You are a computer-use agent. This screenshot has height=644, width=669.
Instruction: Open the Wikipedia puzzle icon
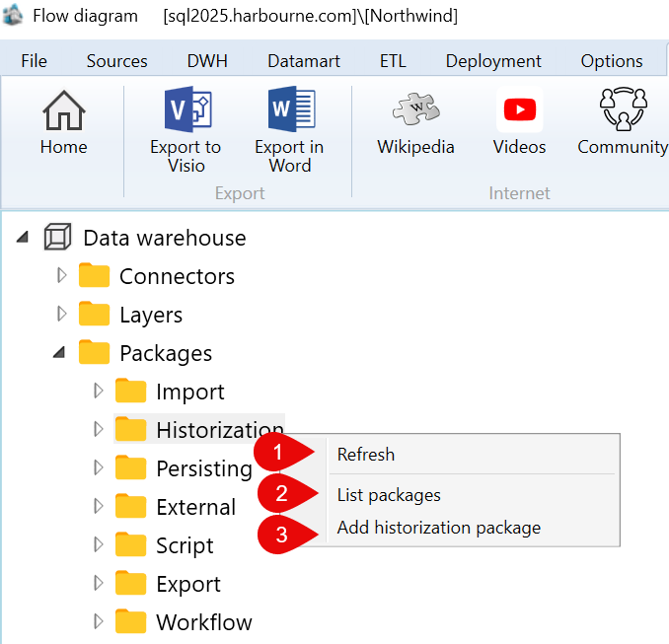click(x=416, y=109)
